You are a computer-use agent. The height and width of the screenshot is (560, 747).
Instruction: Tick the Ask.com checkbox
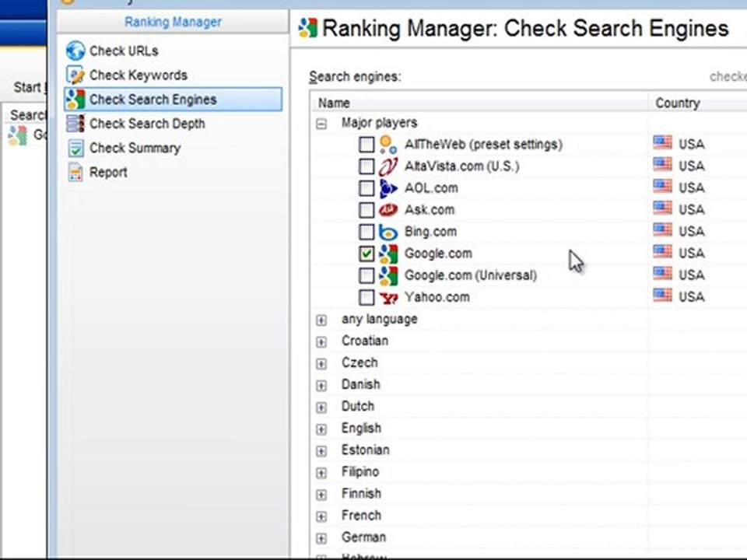[366, 210]
